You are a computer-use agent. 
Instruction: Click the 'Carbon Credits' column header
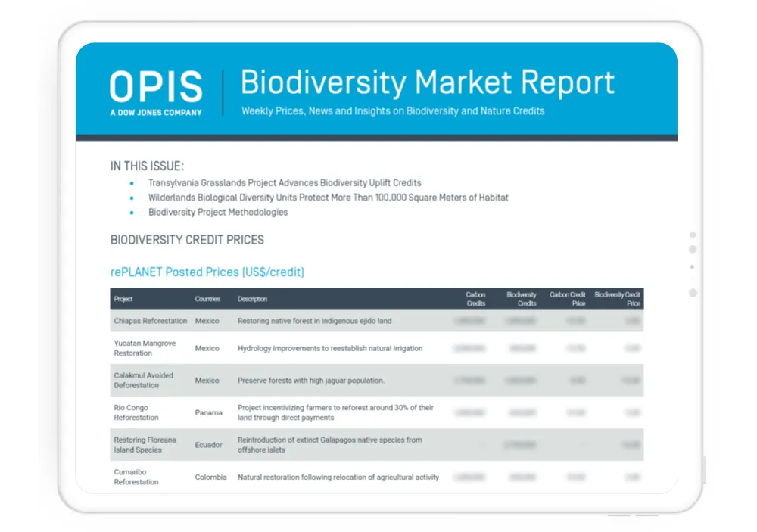(475, 300)
